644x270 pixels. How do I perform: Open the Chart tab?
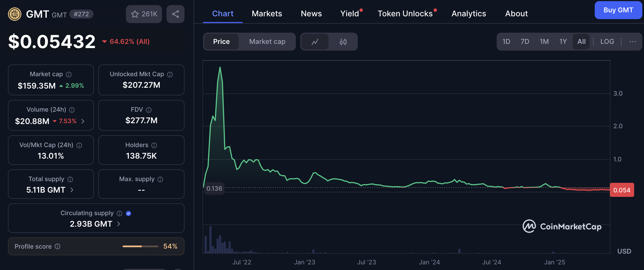[223, 13]
